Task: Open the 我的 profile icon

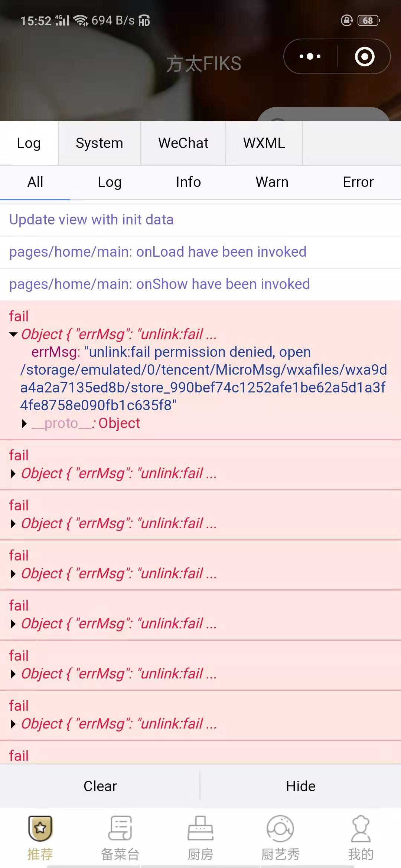Action: [361, 828]
